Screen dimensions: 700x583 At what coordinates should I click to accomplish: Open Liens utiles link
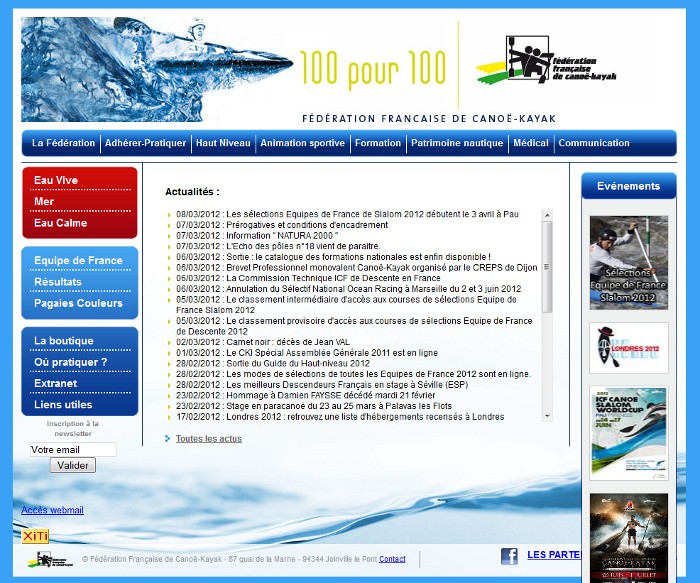63,405
